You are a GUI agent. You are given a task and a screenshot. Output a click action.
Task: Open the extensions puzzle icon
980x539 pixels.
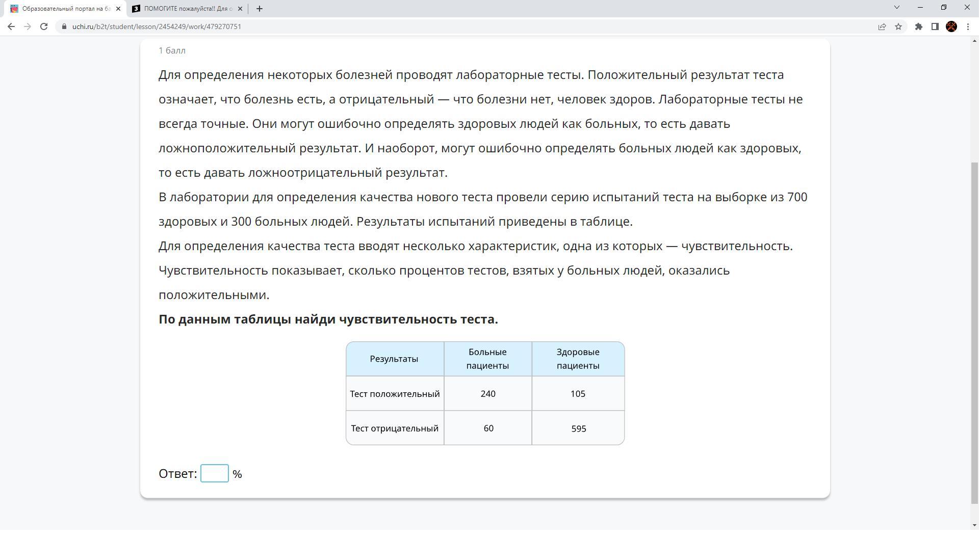(919, 26)
